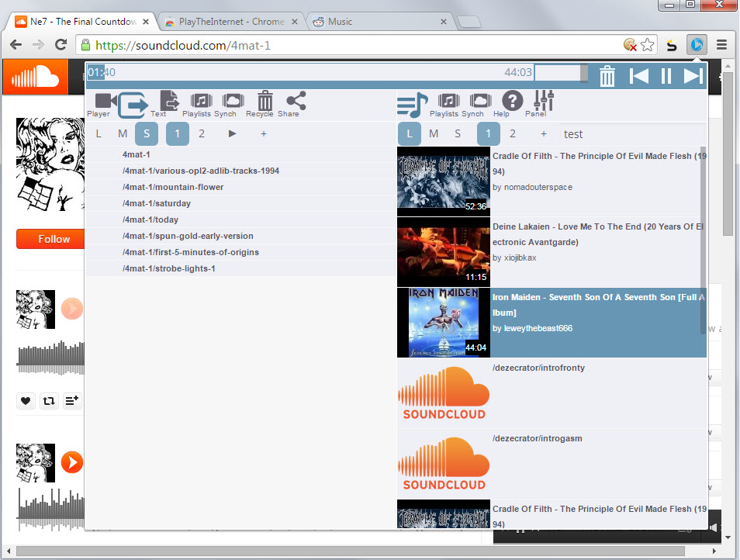Open the Panel mixer icon
Image resolution: width=740 pixels, height=560 pixels.
click(543, 101)
